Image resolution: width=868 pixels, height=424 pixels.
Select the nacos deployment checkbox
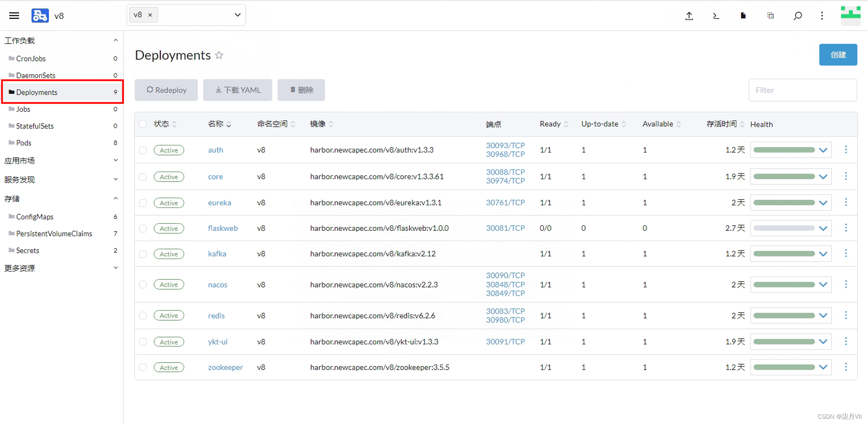[x=143, y=285]
